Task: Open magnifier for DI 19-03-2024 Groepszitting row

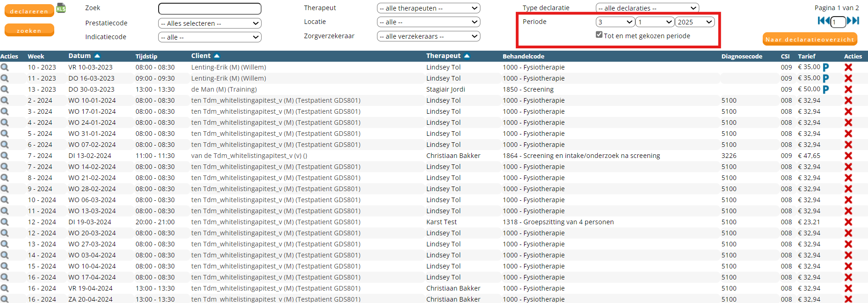Action: (x=5, y=222)
